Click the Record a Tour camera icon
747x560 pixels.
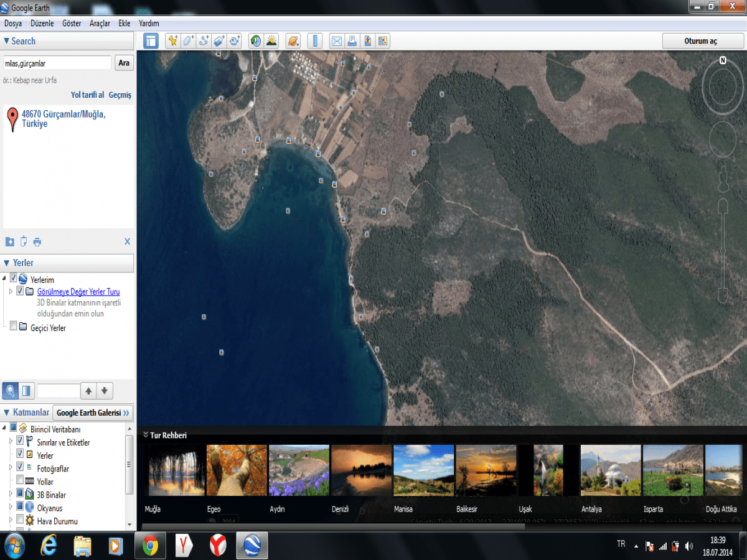click(235, 41)
